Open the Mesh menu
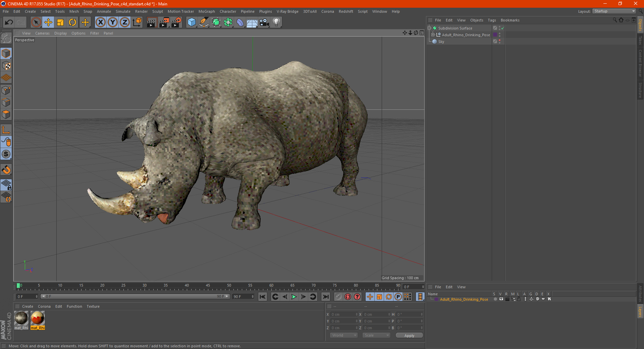The width and height of the screenshot is (644, 349). (x=74, y=11)
